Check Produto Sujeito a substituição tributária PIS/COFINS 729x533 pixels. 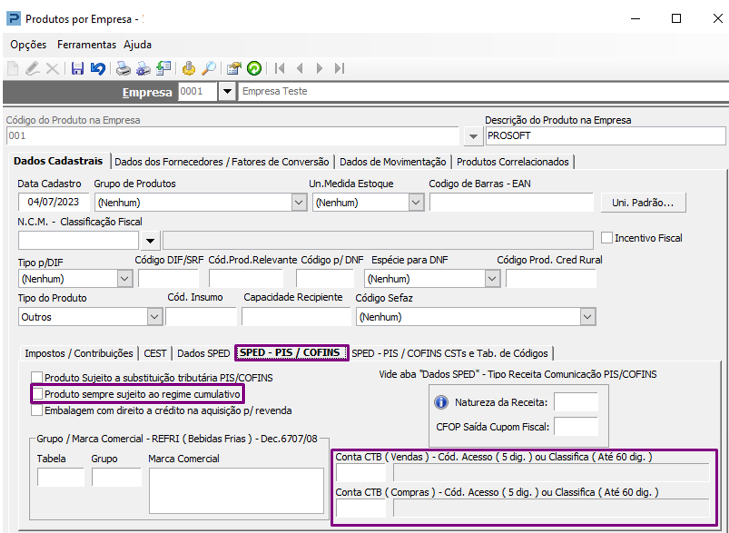37,377
